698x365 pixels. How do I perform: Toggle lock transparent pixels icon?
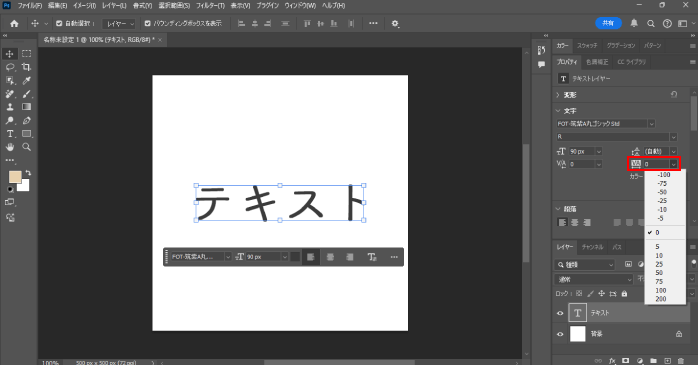579,294
